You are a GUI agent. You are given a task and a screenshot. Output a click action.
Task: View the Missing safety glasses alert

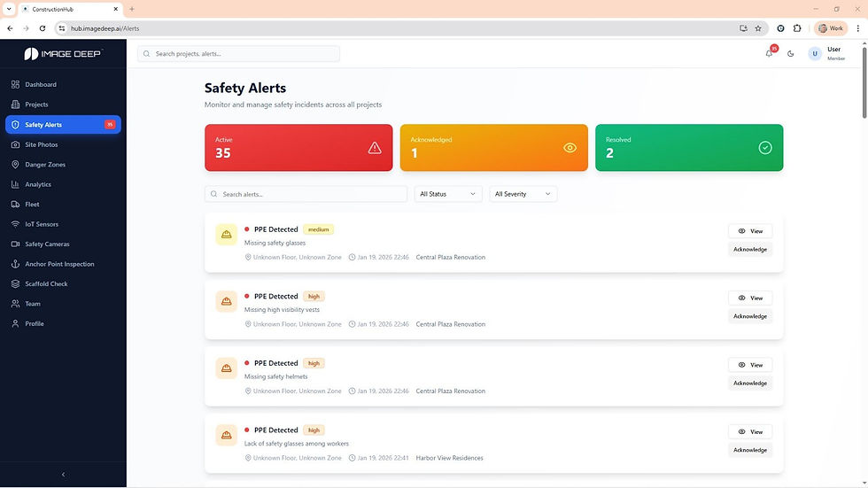[x=750, y=231]
